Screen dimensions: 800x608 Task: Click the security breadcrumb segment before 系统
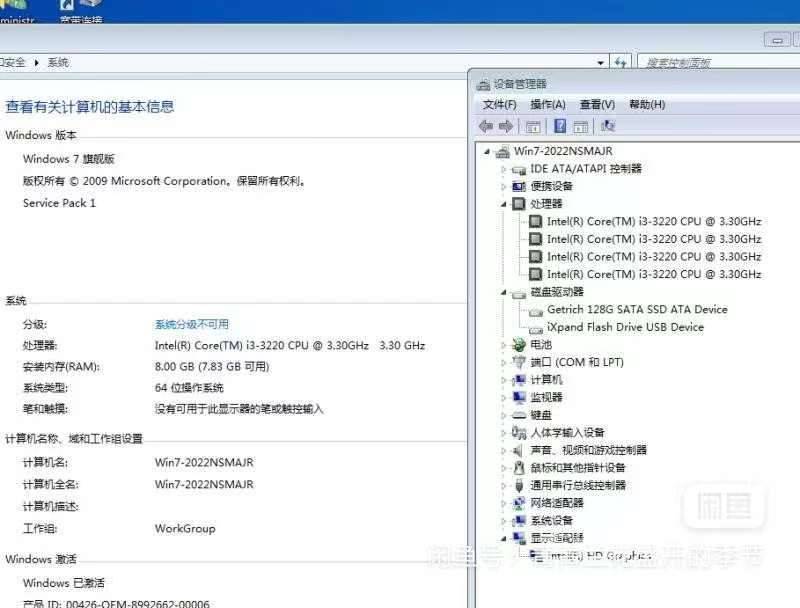12,62
